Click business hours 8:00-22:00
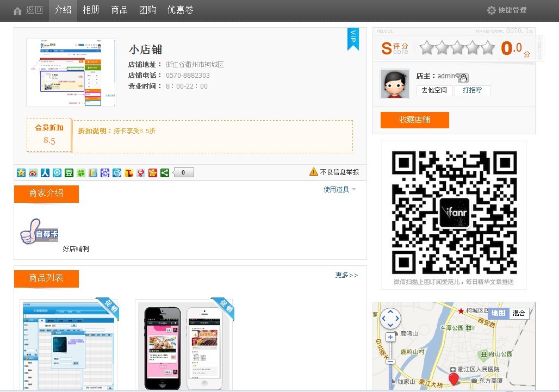Image resolution: width=559 pixels, height=392 pixels. click(x=187, y=86)
